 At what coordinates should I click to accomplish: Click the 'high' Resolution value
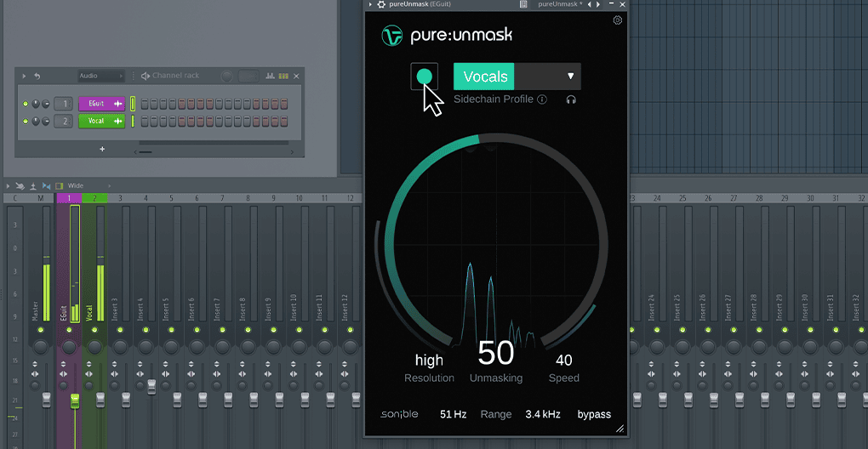click(429, 361)
